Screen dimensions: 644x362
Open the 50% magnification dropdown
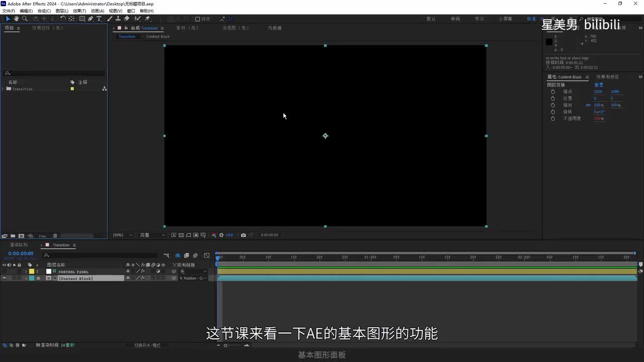pos(123,235)
